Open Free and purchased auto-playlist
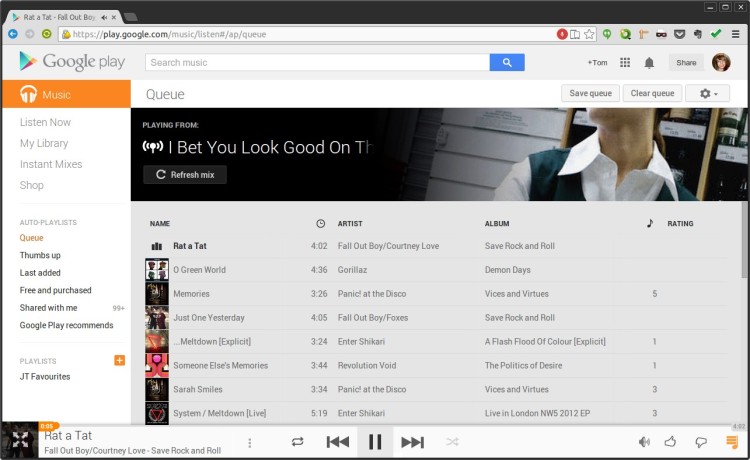750x460 pixels. 55,290
